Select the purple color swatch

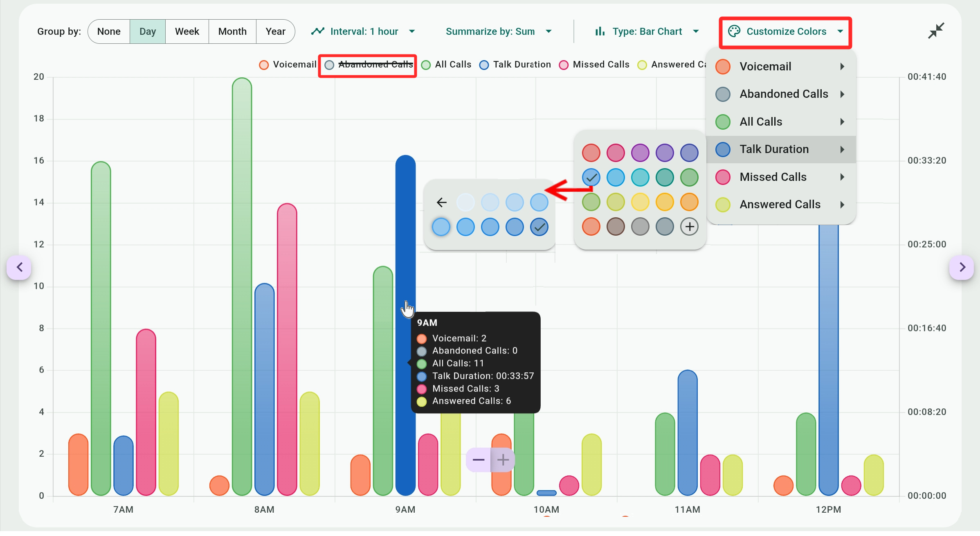pyautogui.click(x=640, y=153)
